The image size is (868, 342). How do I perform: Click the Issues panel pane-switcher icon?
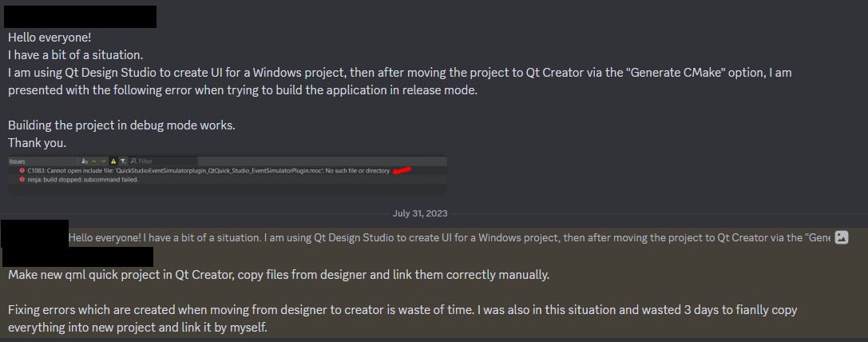point(85,161)
